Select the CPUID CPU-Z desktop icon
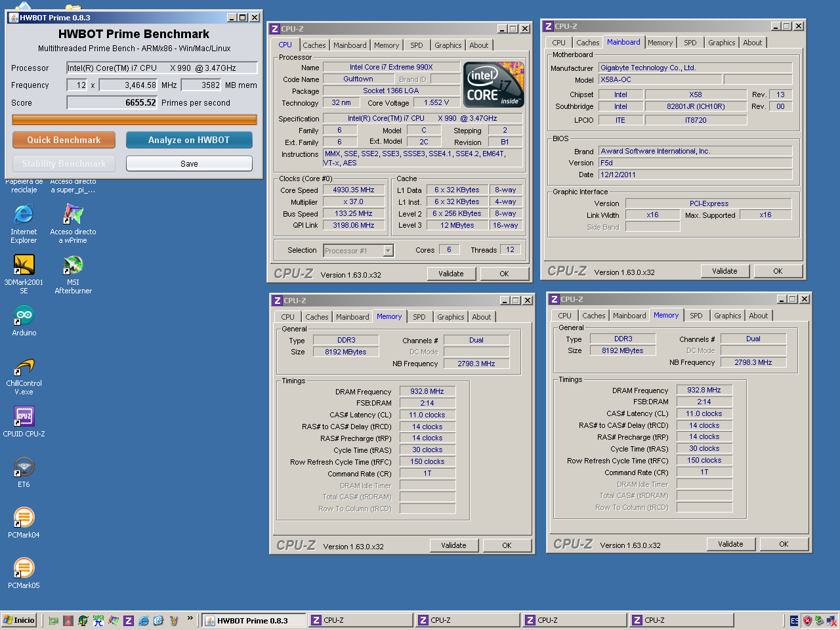 [x=24, y=421]
